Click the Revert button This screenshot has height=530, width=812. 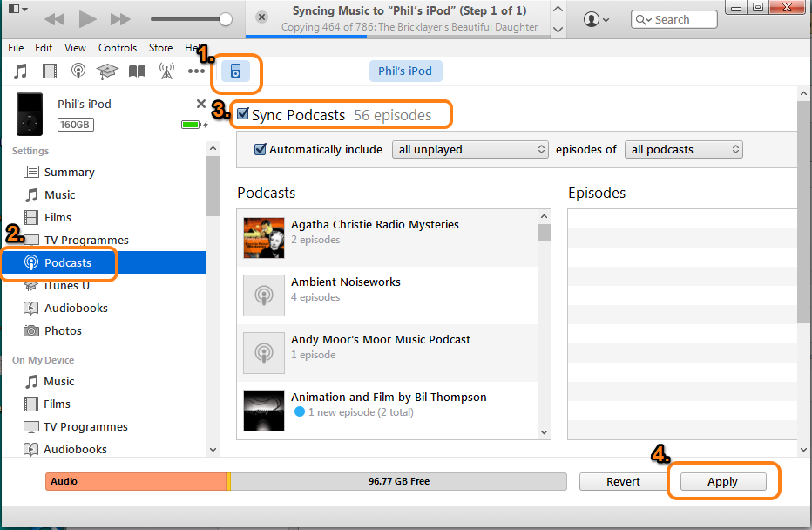click(623, 481)
